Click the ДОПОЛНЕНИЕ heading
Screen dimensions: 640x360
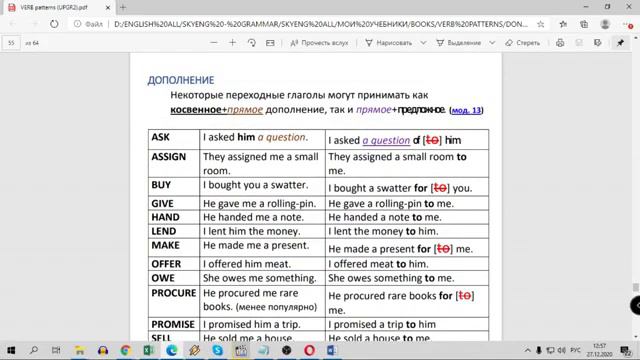tap(181, 80)
